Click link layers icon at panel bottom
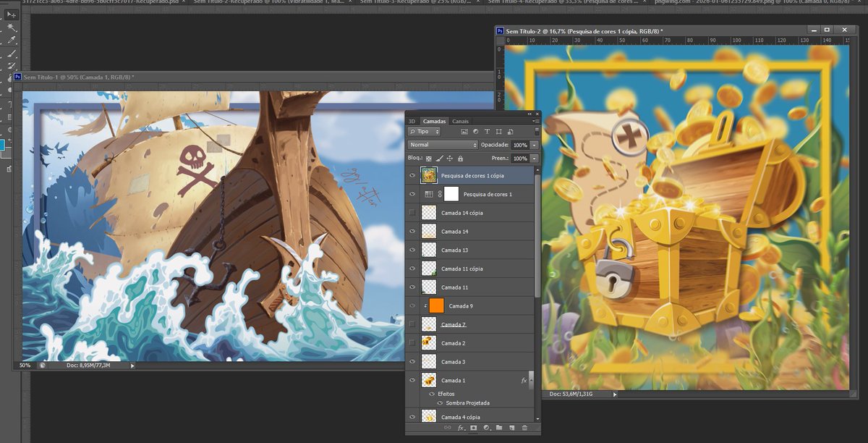 (x=448, y=429)
